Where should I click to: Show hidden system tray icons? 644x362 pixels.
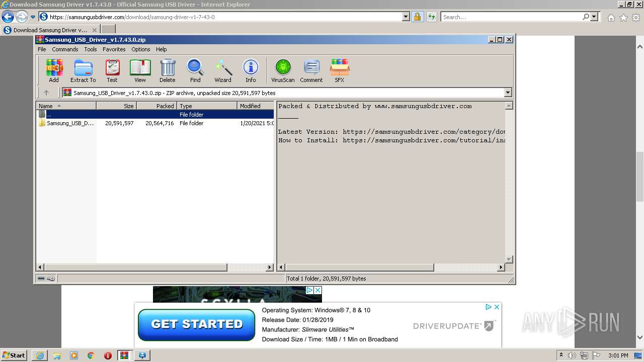tap(561, 355)
